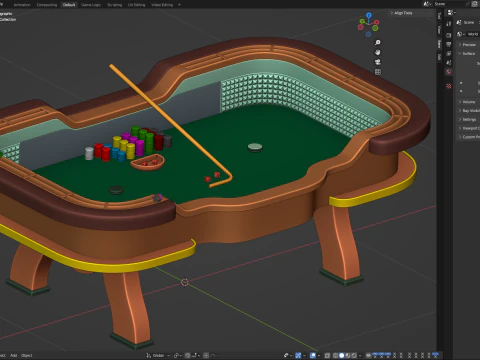Open the View Layer properties tab icon

(x=449, y=54)
